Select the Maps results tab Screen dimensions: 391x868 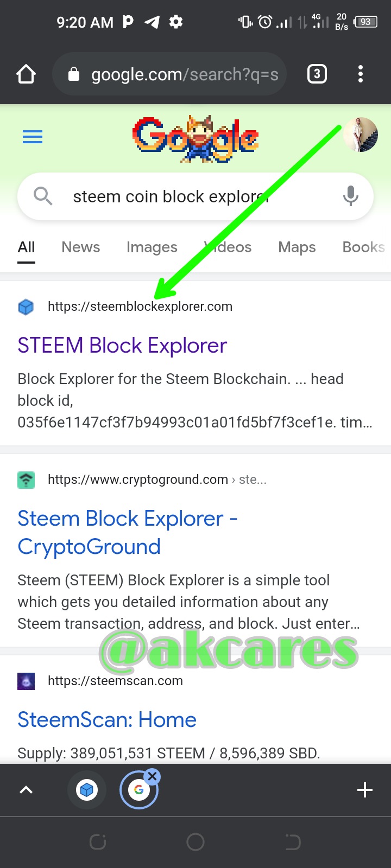click(x=297, y=247)
